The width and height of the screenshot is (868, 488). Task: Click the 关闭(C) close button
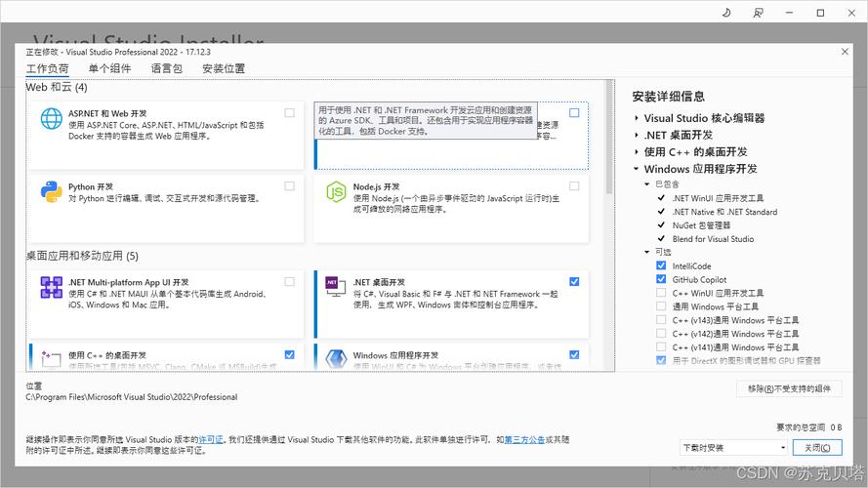[x=817, y=448]
